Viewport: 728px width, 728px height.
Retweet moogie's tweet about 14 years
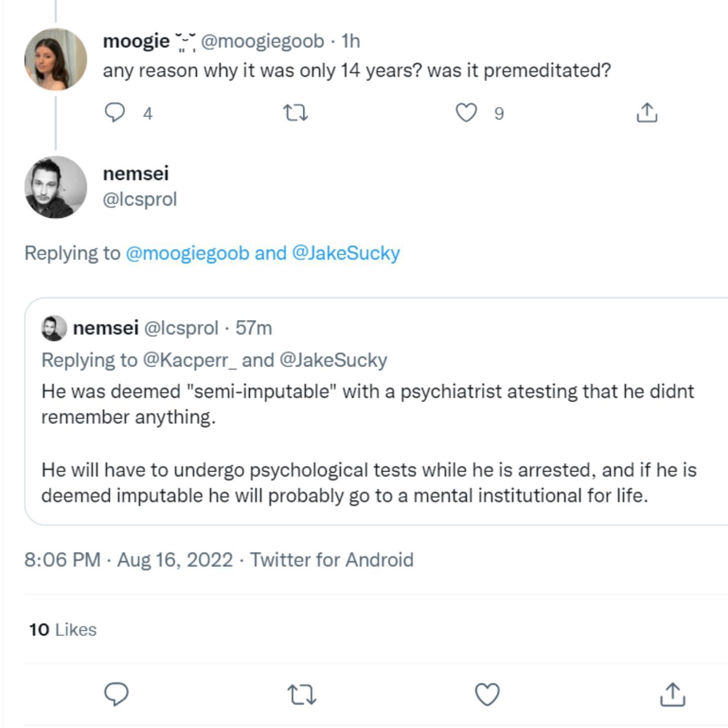coord(295,112)
